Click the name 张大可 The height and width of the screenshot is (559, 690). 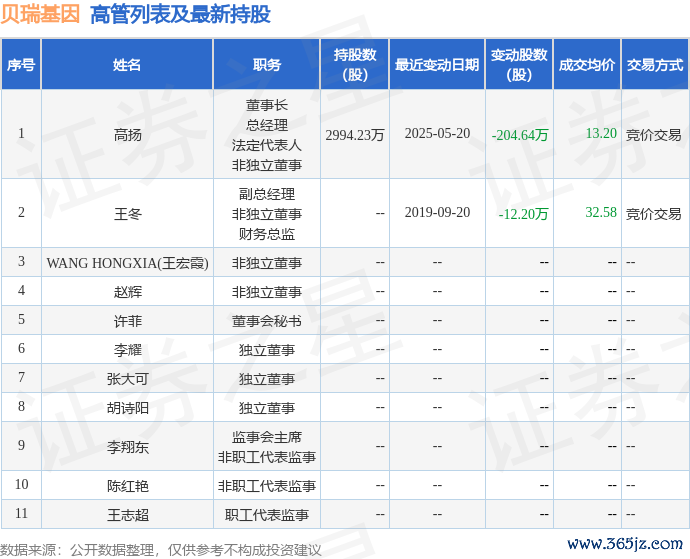click(x=128, y=379)
